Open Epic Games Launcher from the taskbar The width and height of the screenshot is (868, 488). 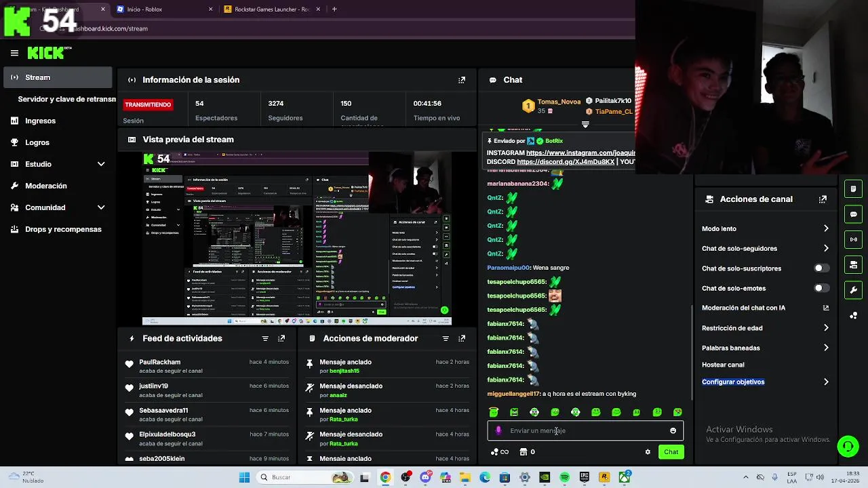(585, 477)
